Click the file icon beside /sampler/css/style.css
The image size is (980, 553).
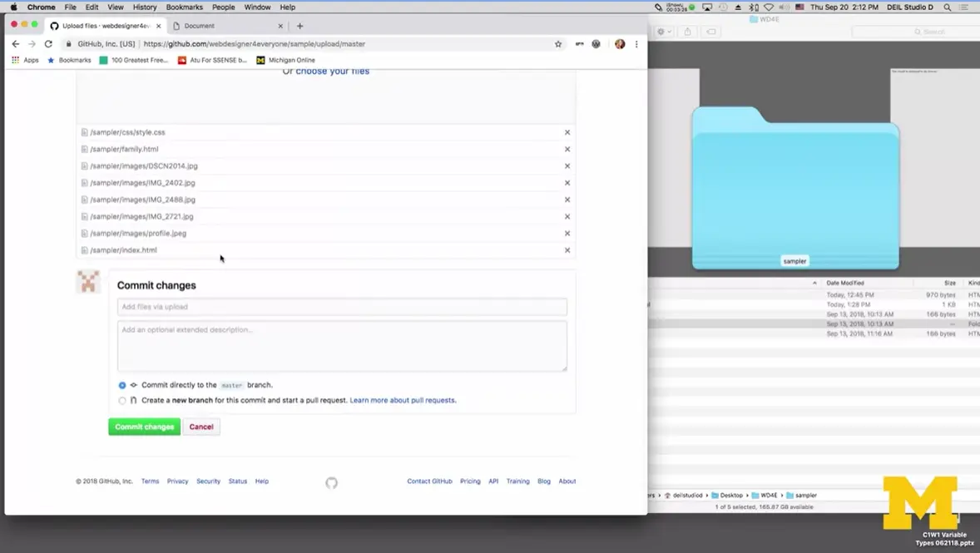tap(84, 131)
